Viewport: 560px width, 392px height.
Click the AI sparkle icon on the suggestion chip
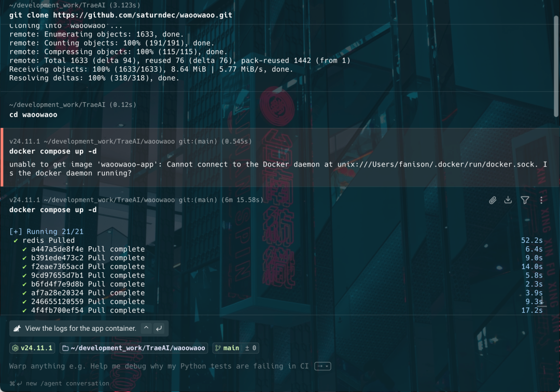pos(17,328)
